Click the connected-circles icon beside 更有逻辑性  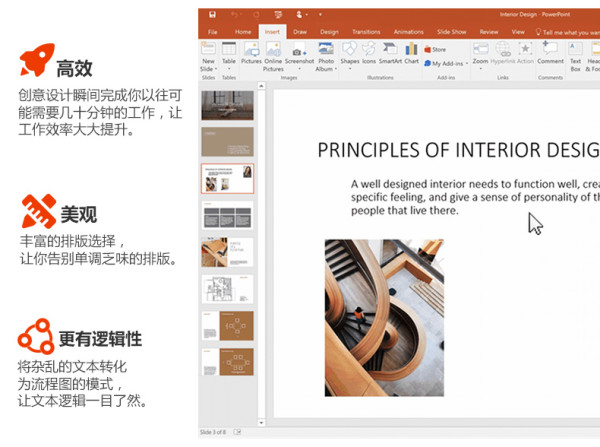36,336
